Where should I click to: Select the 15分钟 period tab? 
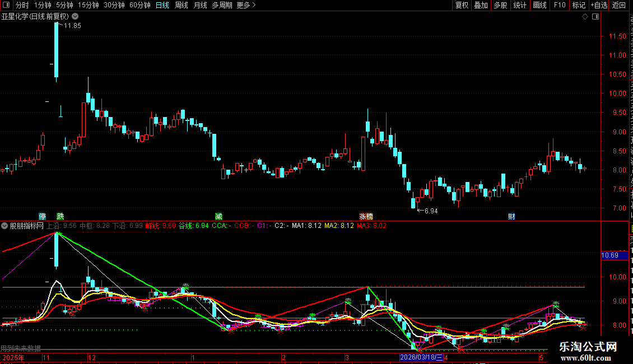[x=89, y=5]
